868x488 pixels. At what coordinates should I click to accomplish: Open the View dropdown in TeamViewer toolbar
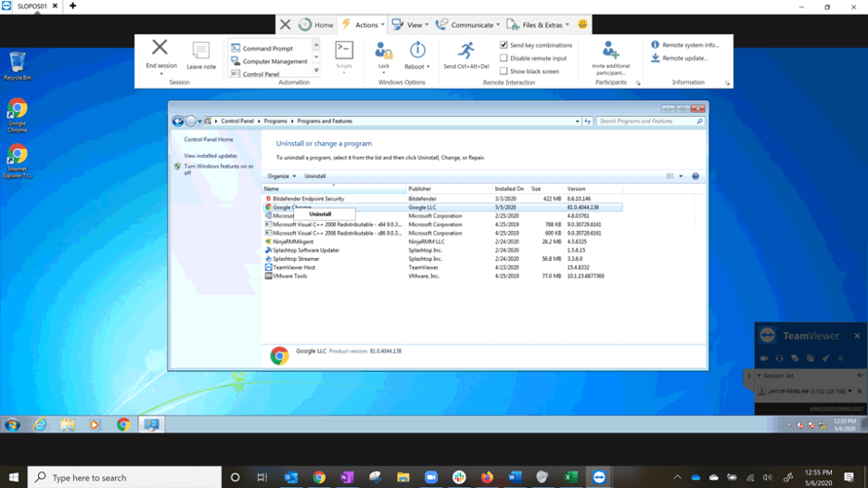point(410,25)
